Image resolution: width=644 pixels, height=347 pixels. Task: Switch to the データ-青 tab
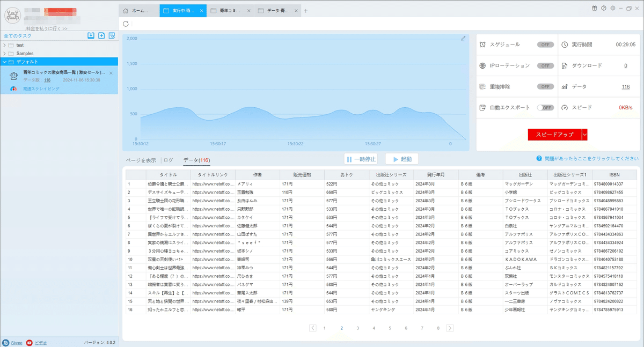tap(277, 11)
